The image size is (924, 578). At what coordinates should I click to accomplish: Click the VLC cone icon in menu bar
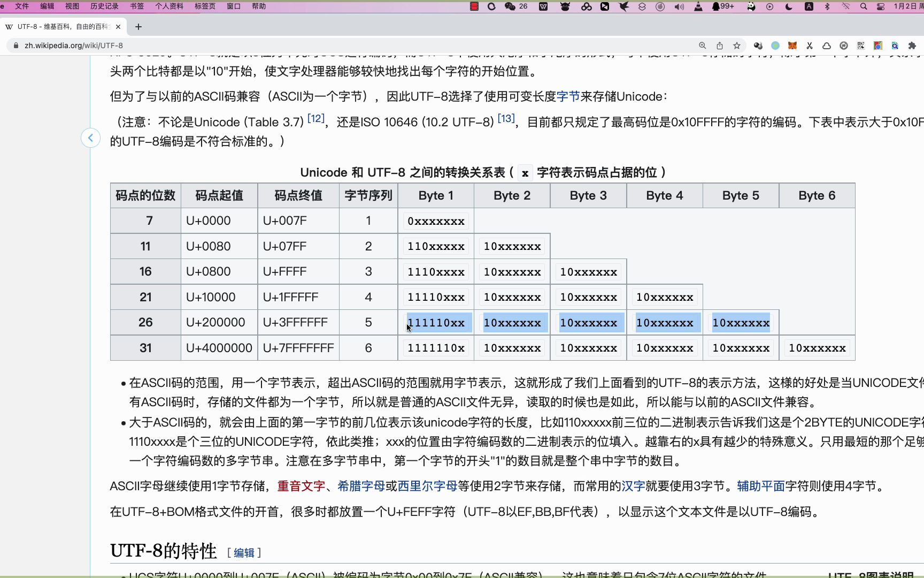tap(699, 6)
